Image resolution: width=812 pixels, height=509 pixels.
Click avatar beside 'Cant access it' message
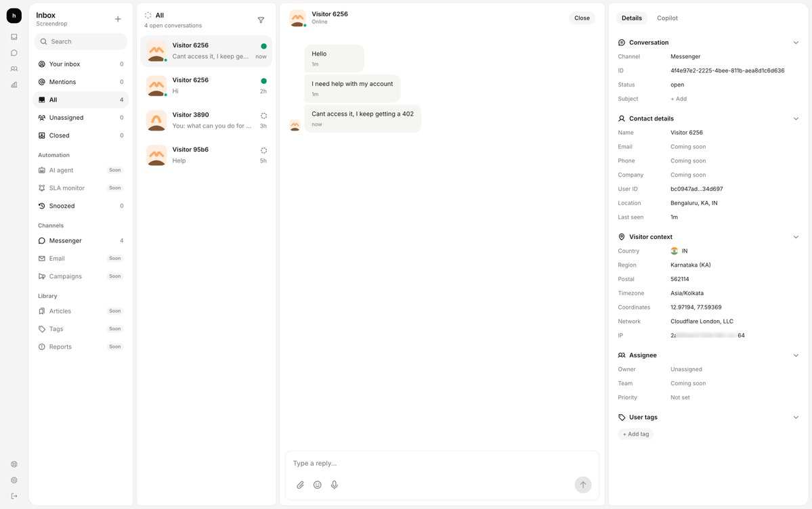295,125
